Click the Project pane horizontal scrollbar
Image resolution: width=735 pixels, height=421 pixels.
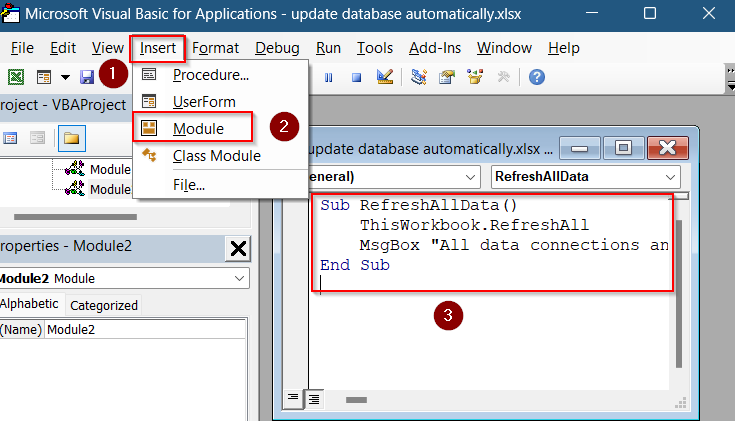pyautogui.click(x=75, y=217)
